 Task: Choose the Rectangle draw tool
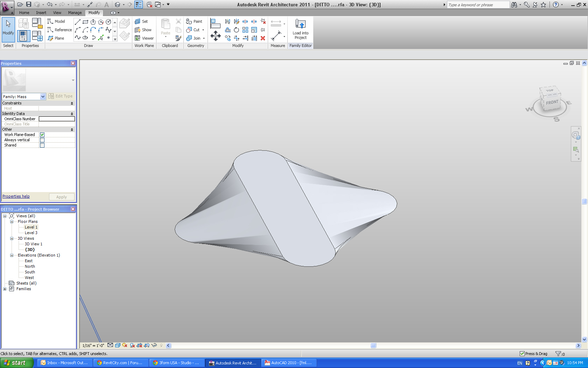point(85,22)
